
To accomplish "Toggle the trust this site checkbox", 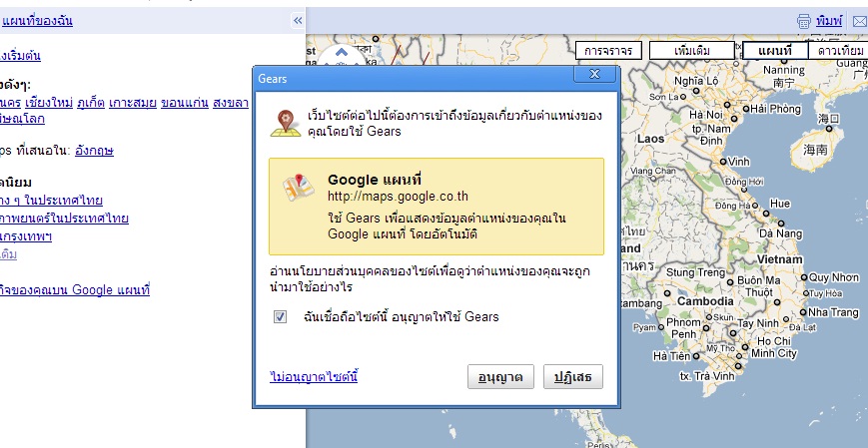I will point(281,317).
